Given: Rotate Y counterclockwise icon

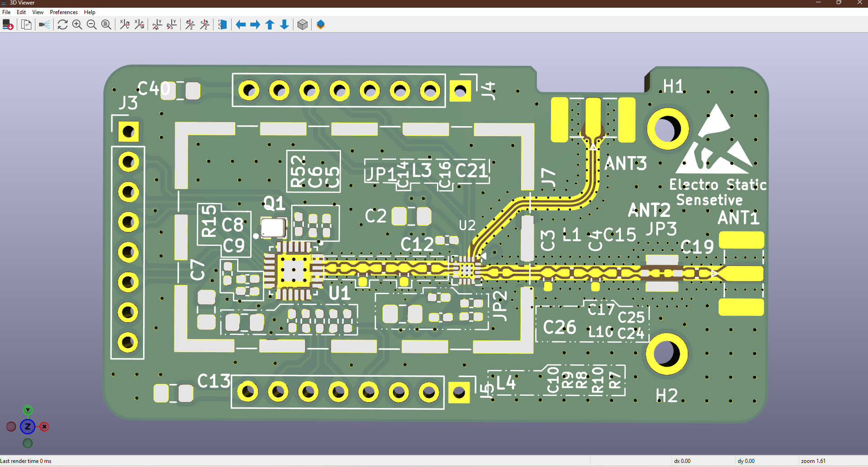Looking at the screenshot, I should coord(172,25).
